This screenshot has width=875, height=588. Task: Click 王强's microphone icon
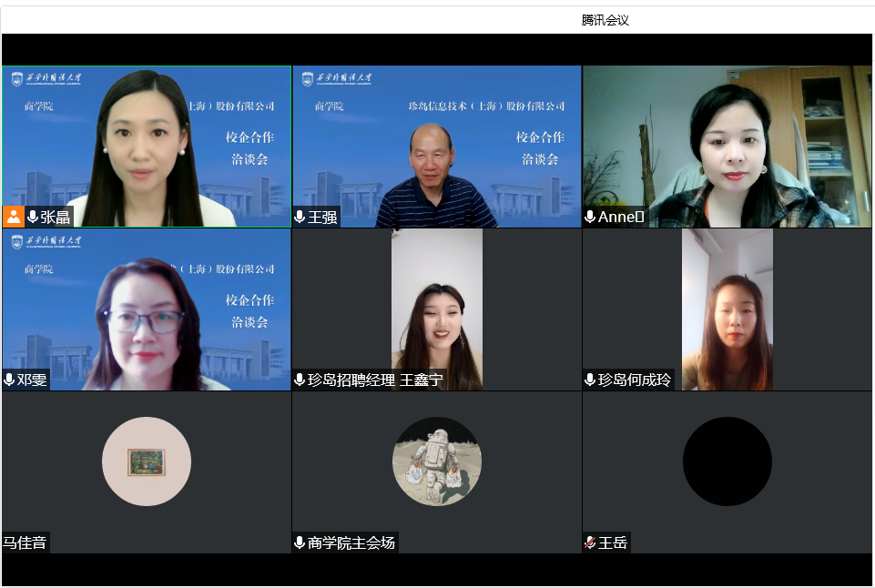300,217
